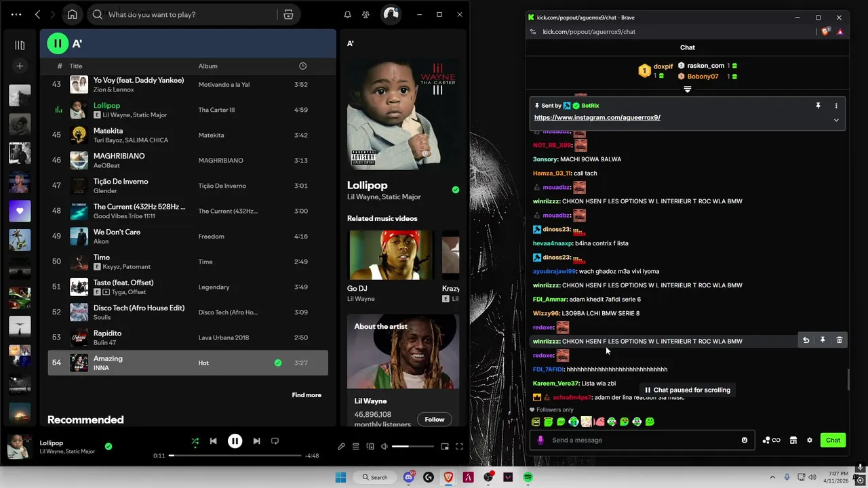Toggle saved checkmark next to Lollipop title
This screenshot has width=868, height=488.
455,190
